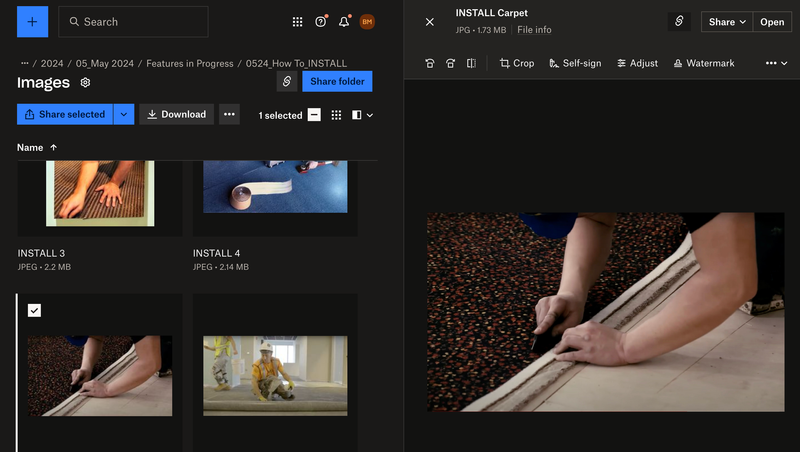Flip image using the mirror icon
Image resolution: width=800 pixels, height=452 pixels.
471,63
